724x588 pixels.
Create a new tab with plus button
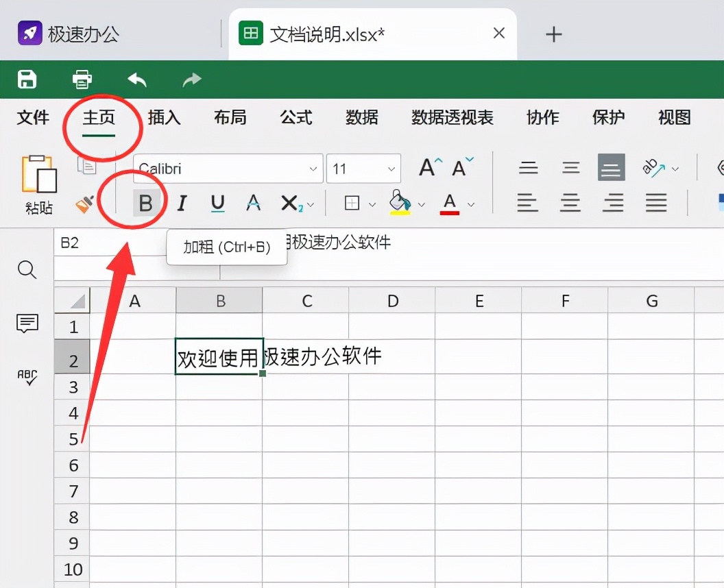tap(553, 32)
